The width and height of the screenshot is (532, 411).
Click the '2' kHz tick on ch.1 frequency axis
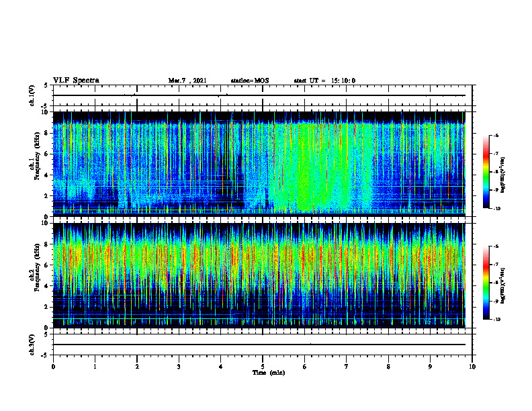pos(48,196)
